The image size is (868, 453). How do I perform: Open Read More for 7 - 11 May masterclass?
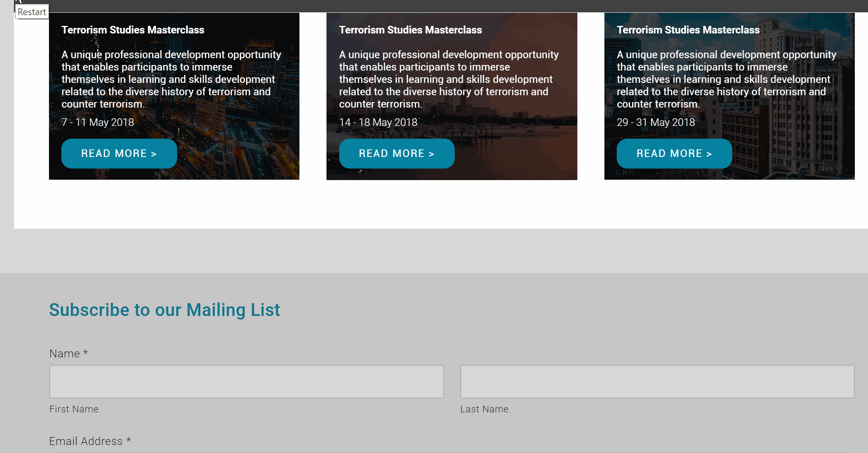119,153
